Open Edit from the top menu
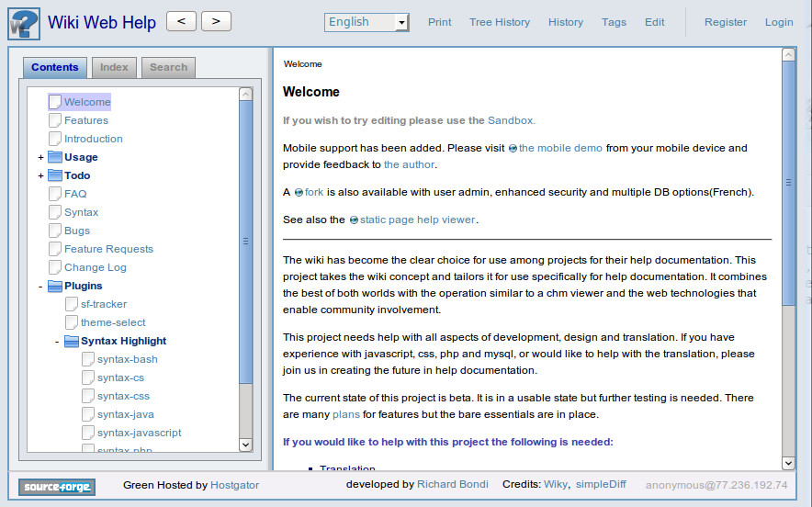 point(655,22)
